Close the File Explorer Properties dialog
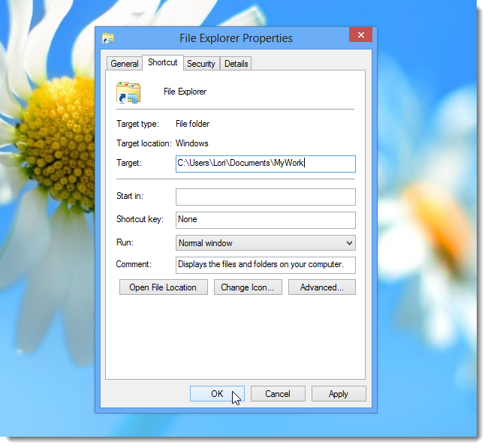The image size is (488, 448). pyautogui.click(x=360, y=35)
